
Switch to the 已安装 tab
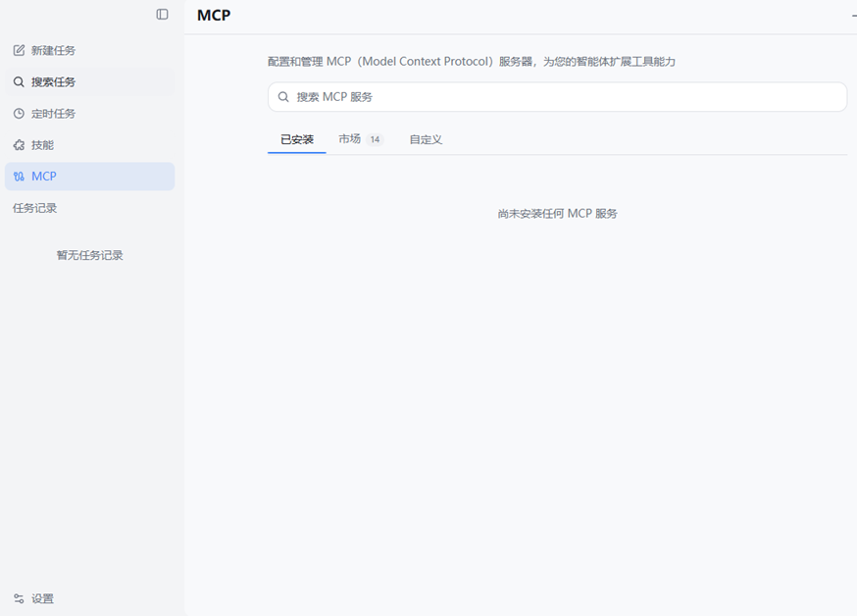[297, 139]
